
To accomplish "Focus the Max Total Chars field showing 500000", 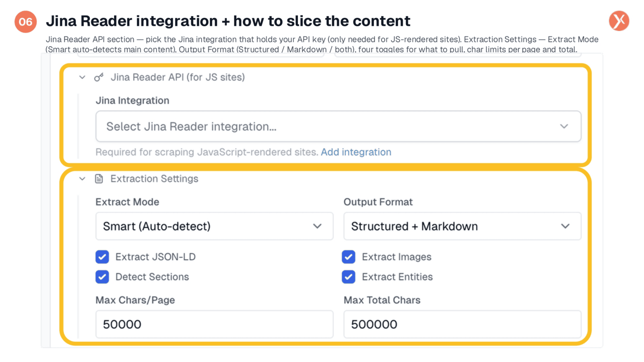I will point(462,324).
